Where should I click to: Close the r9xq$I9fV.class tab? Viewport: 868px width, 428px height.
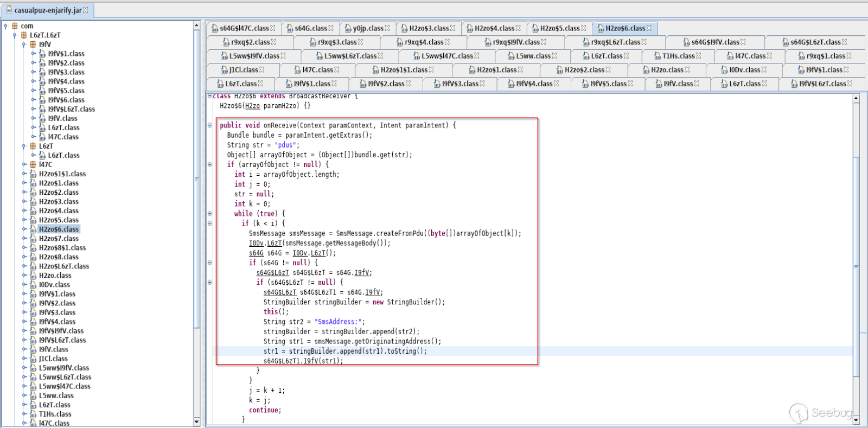(544, 42)
